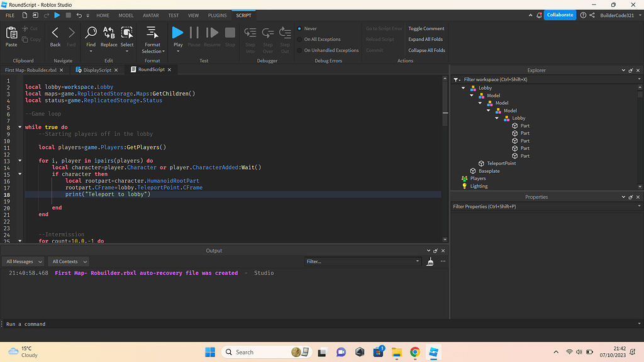Select the Never debug errors option
The image size is (644, 362).
(x=299, y=29)
